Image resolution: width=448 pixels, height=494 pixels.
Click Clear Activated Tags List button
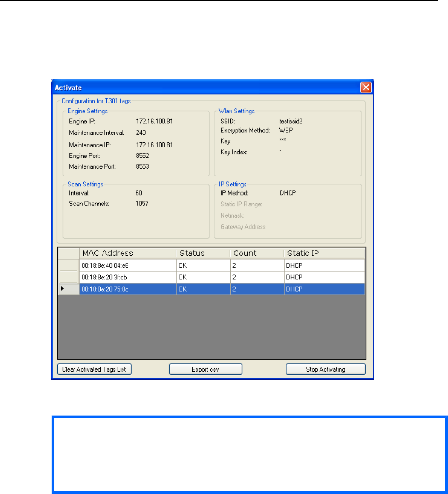[94, 369]
